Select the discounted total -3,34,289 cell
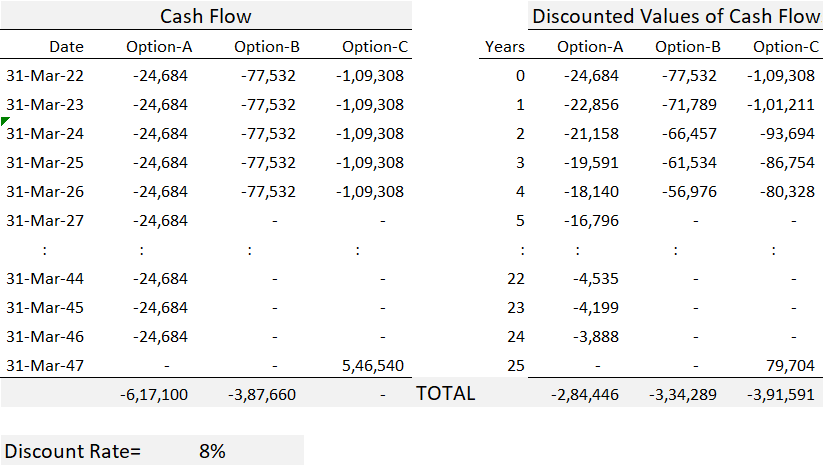 (x=686, y=394)
